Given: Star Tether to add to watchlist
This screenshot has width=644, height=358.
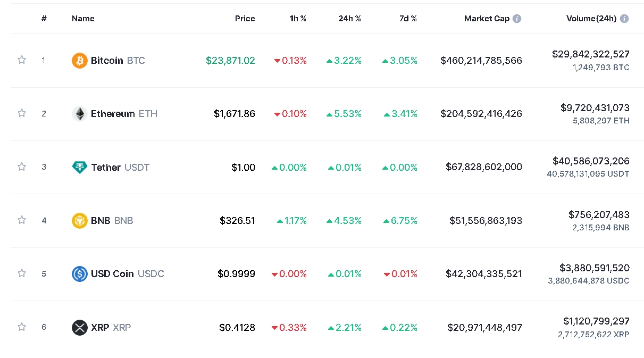Looking at the screenshot, I should click(22, 167).
